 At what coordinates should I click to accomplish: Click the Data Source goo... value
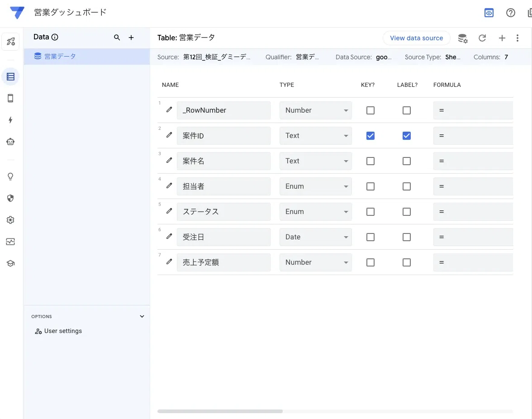(x=384, y=57)
